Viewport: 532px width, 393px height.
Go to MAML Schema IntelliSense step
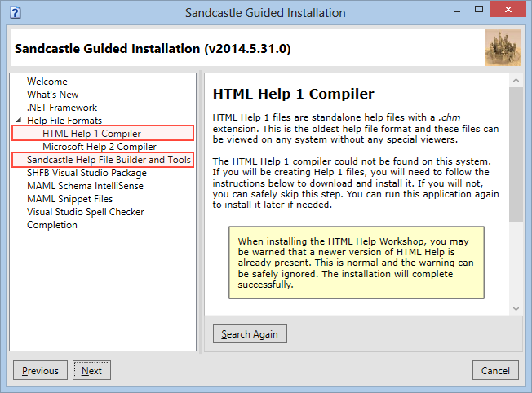(85, 186)
